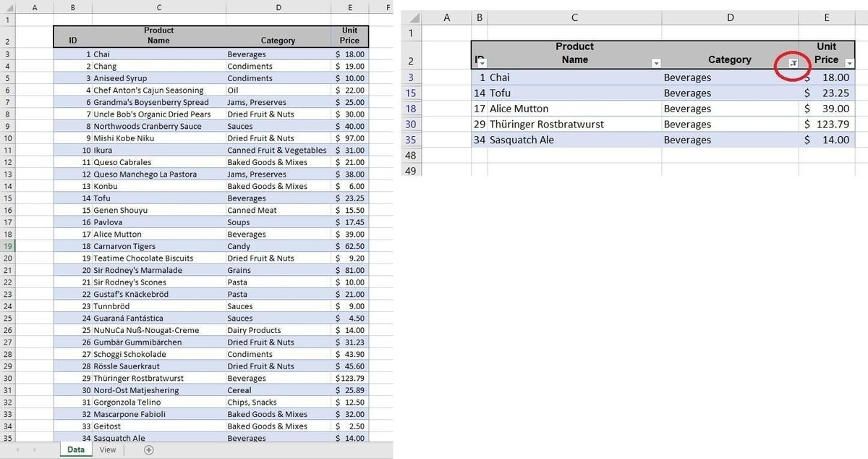This screenshot has width=868, height=459.
Task: Click the Sir Rodney's Marmalade cell
Action: point(137,270)
